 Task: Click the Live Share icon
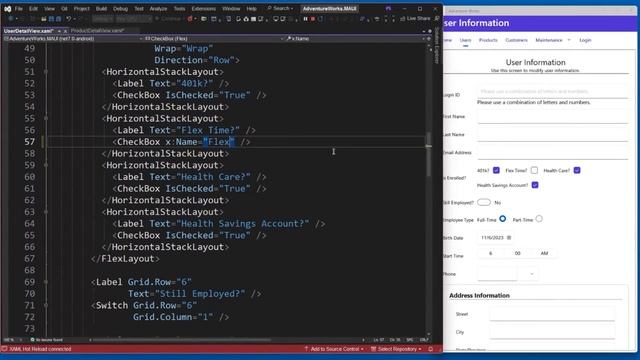pyautogui.click(x=416, y=19)
